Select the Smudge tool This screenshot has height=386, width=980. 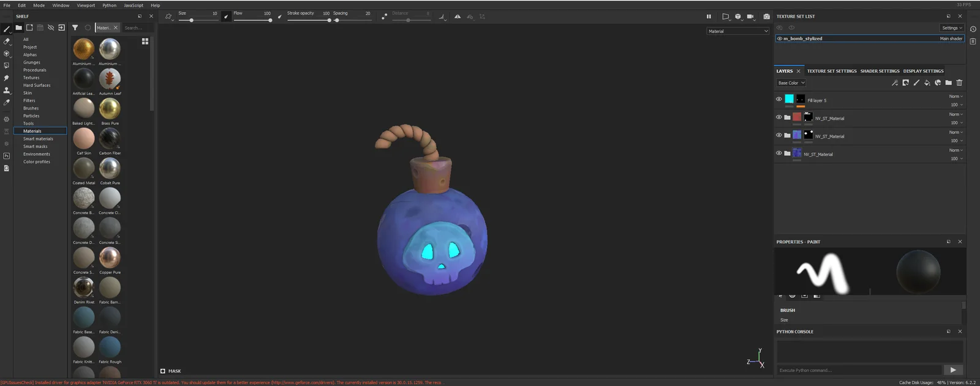(7, 78)
